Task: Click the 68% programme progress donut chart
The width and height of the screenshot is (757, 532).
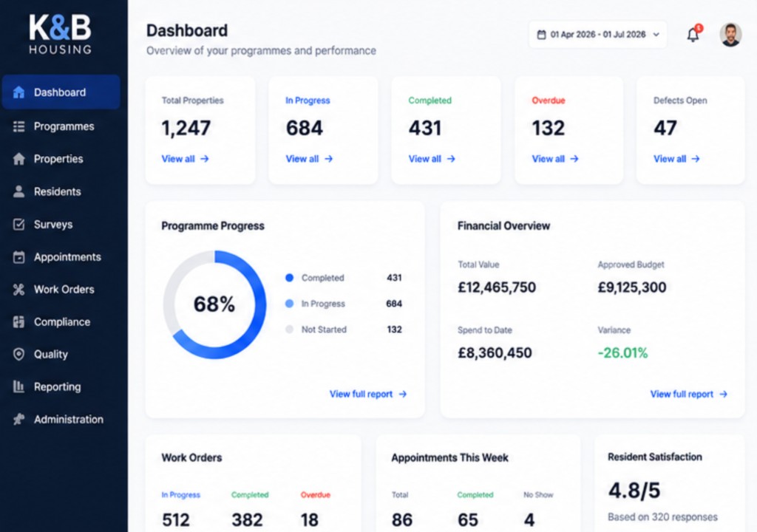Action: click(214, 304)
